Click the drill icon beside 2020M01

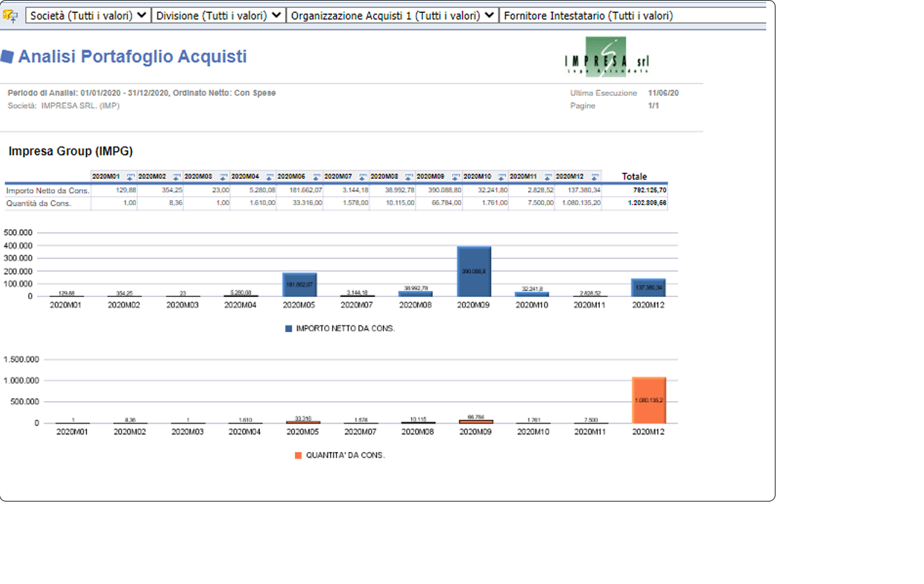pos(130,177)
